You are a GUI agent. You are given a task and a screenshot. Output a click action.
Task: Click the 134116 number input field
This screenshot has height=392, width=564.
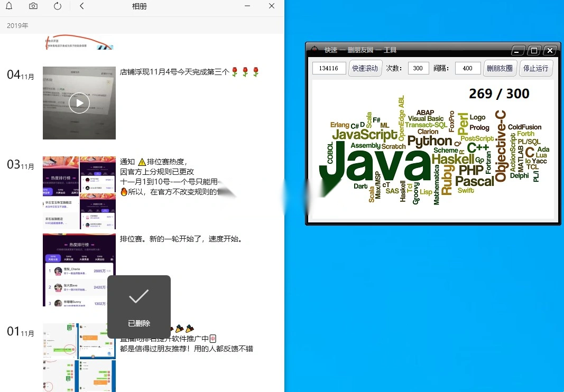(328, 68)
